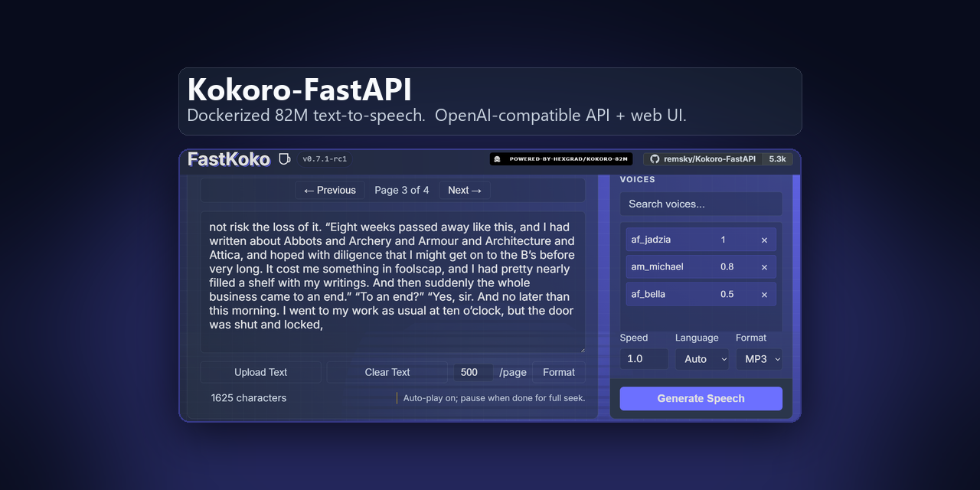The width and height of the screenshot is (980, 490).
Task: Open the output Format dropdown showing MP3
Action: click(759, 359)
